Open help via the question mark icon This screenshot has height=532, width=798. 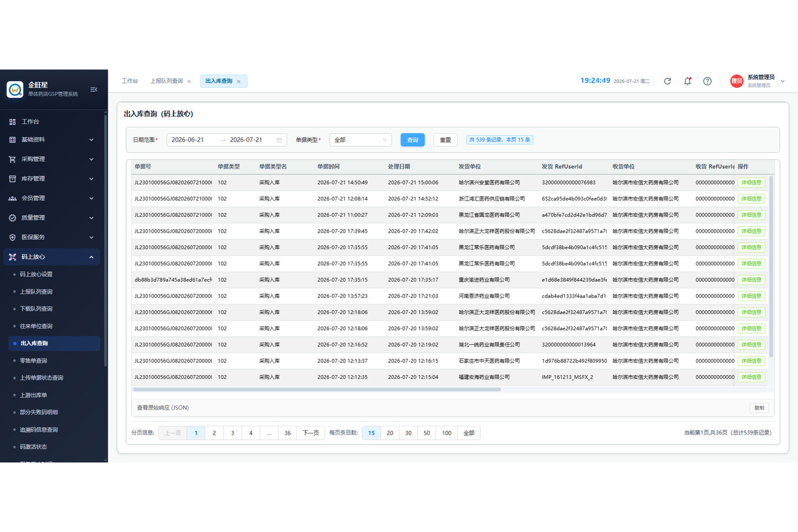tap(707, 81)
